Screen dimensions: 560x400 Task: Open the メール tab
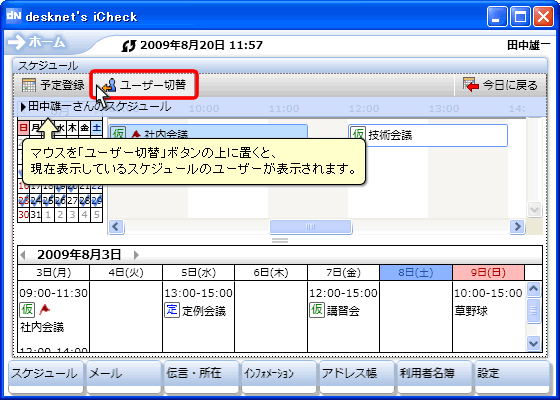click(124, 377)
